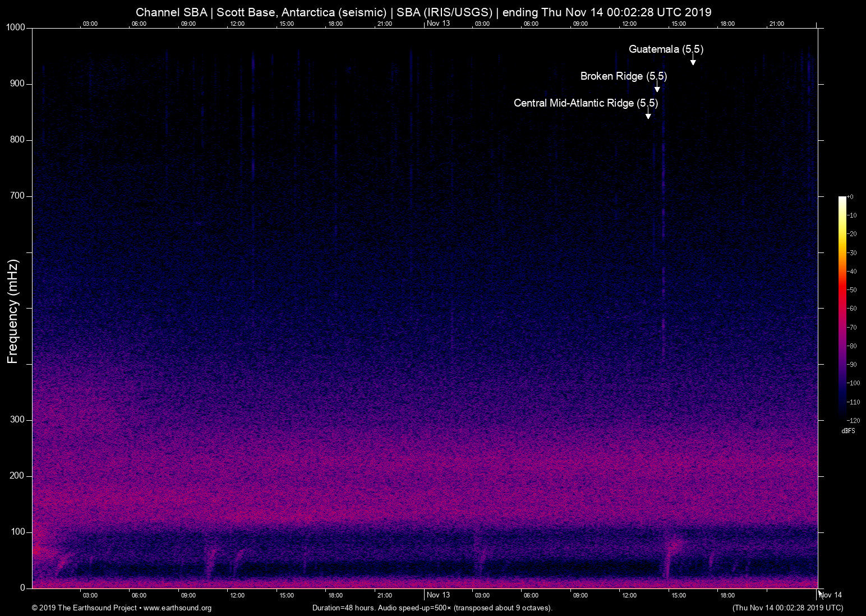Image resolution: width=866 pixels, height=616 pixels.
Task: Click the bottom-right UTC timestamp in parentheses
Action: (x=787, y=608)
